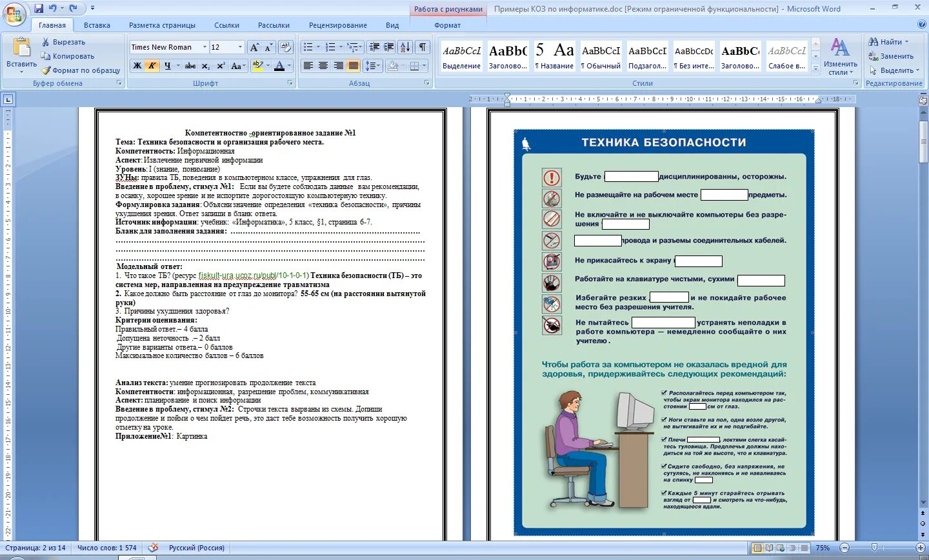Toggle the ruler via button above scrollbar
The width and height of the screenshot is (929, 560).
923,99
